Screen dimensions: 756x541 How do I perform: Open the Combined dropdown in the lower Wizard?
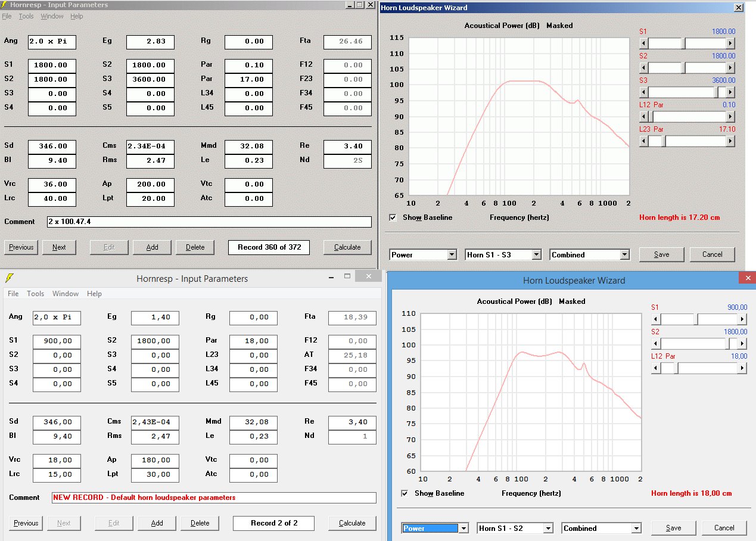[x=637, y=528]
